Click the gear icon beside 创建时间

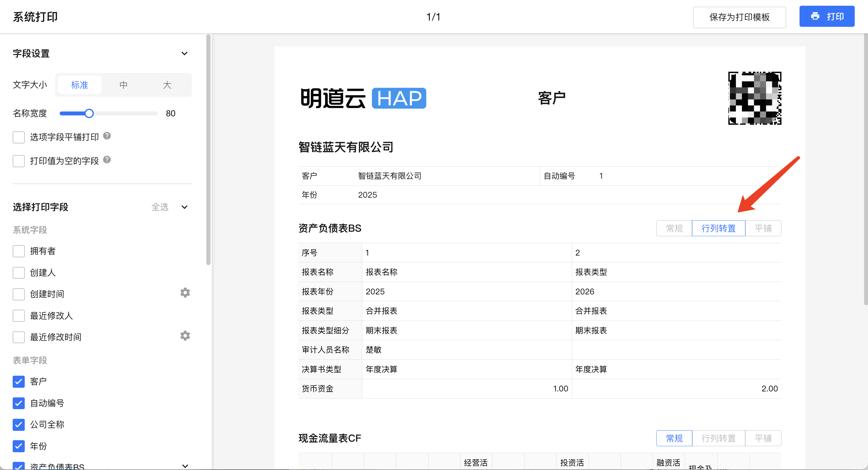coord(185,293)
